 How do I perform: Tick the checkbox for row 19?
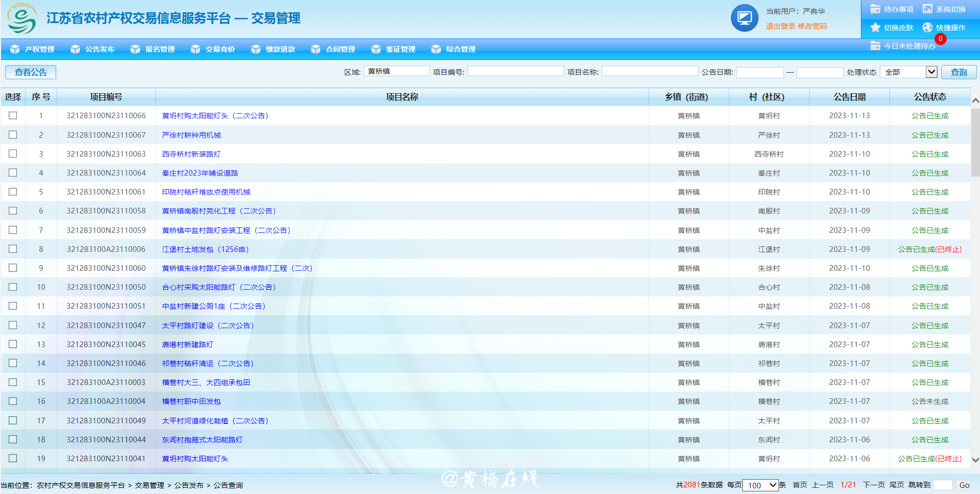tap(13, 458)
